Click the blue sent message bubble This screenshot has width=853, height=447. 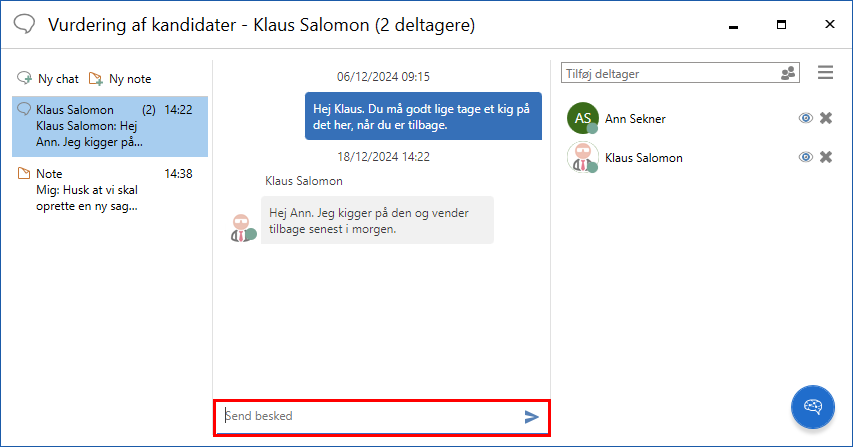423,116
